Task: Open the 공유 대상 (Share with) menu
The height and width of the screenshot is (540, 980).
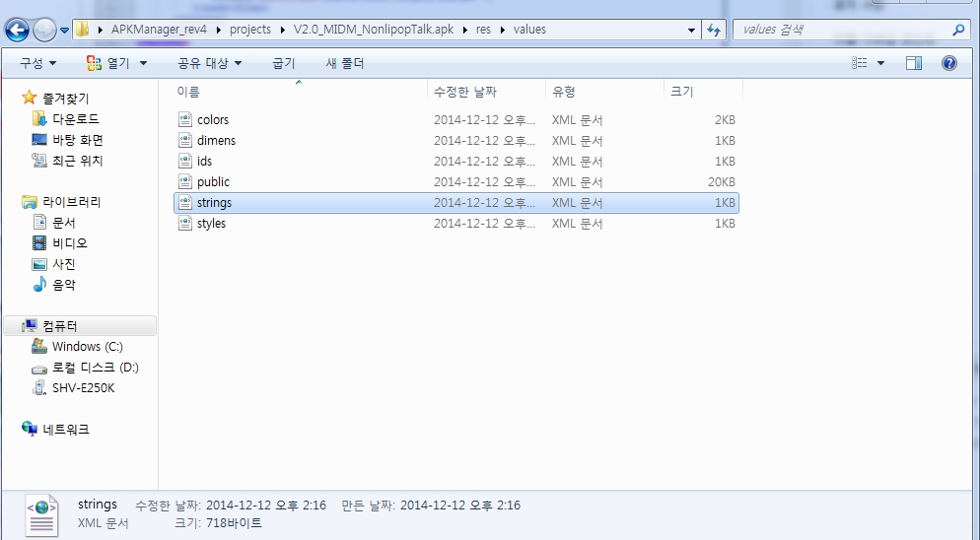Action: 209,63
